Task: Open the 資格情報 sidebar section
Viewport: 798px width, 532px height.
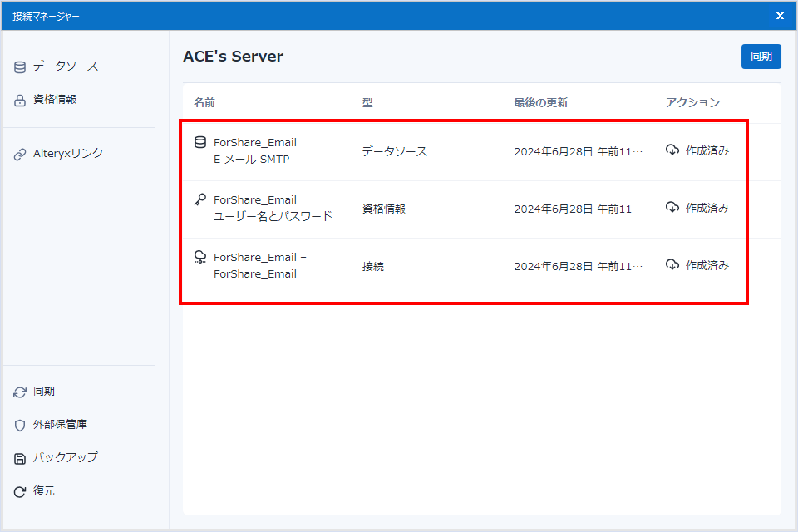Action: [x=55, y=100]
